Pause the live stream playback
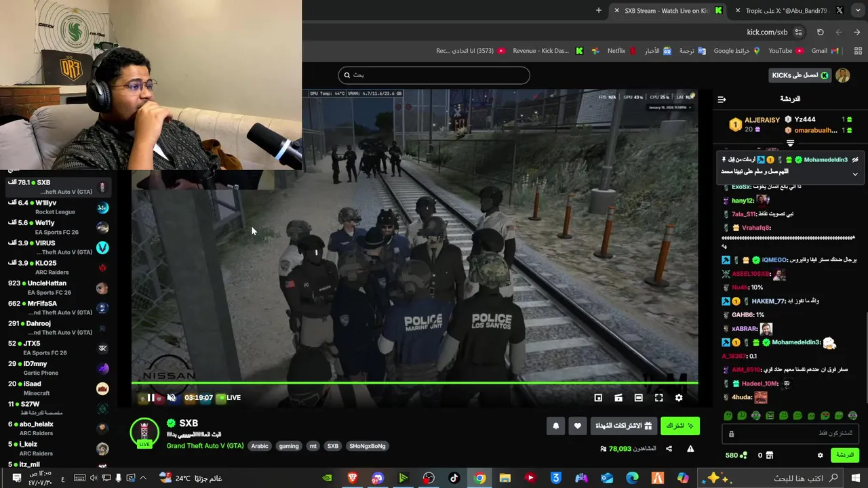The image size is (868, 488). 151,398
